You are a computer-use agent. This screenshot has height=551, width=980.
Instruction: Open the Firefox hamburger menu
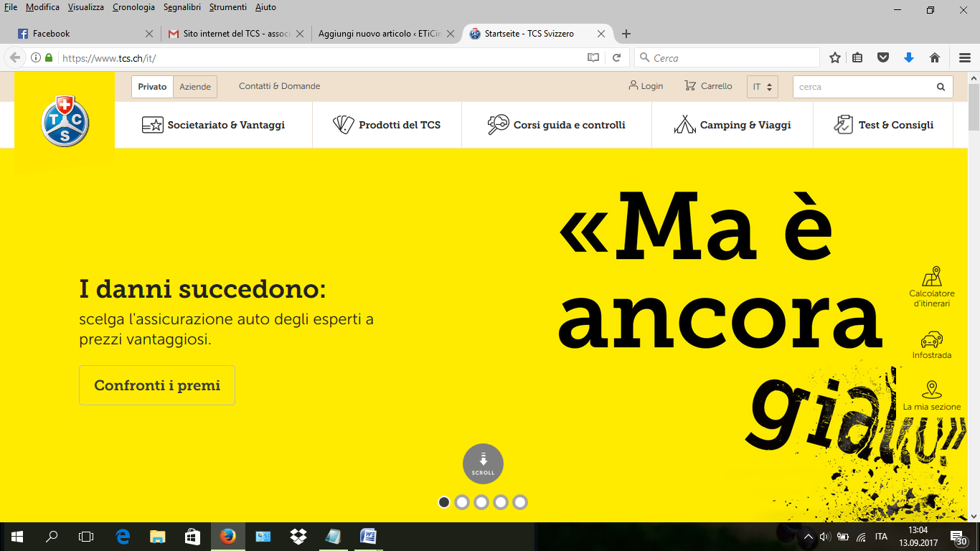965,58
